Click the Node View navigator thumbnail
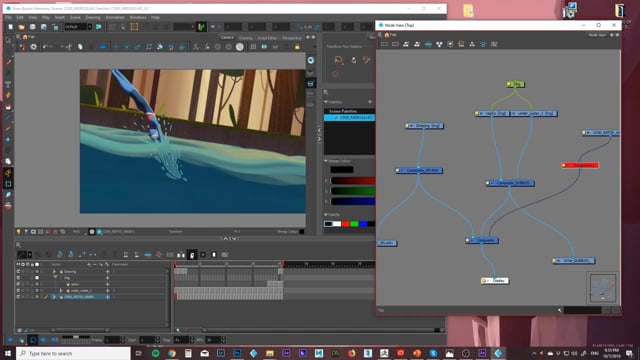Image resolution: width=640 pixels, height=360 pixels. 603,288
